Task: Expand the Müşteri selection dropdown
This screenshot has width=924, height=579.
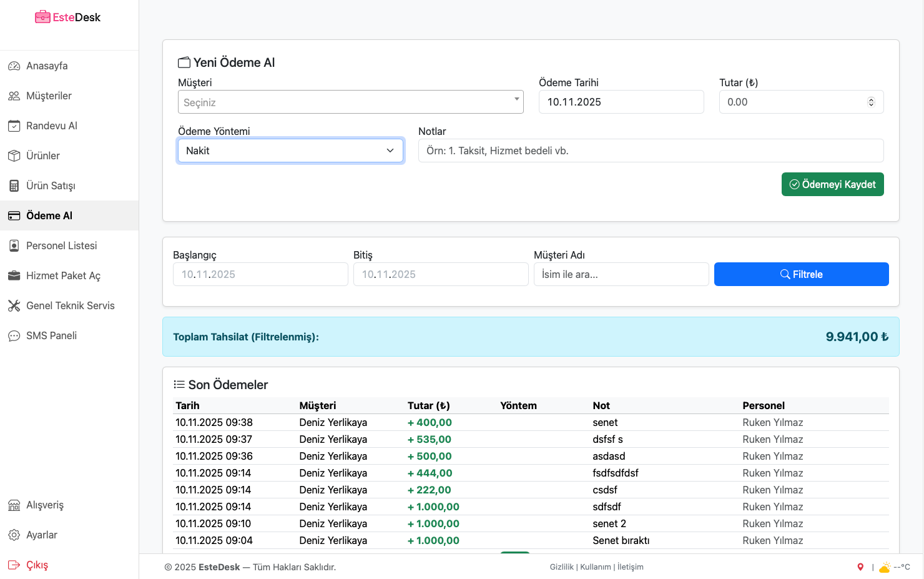Action: 350,102
